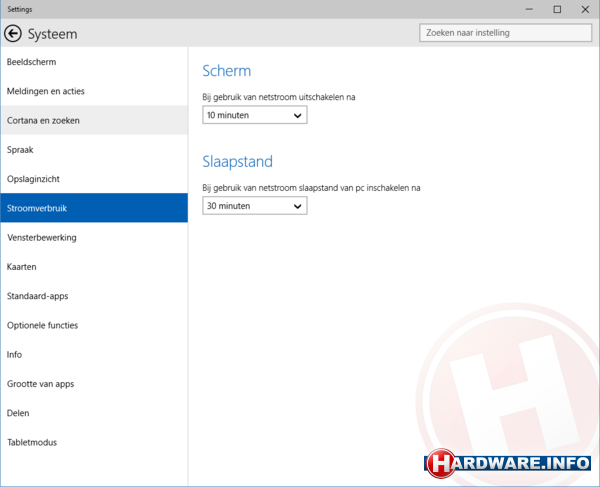
Task: Click the Zoeken naar instelling search field
Action: click(504, 33)
